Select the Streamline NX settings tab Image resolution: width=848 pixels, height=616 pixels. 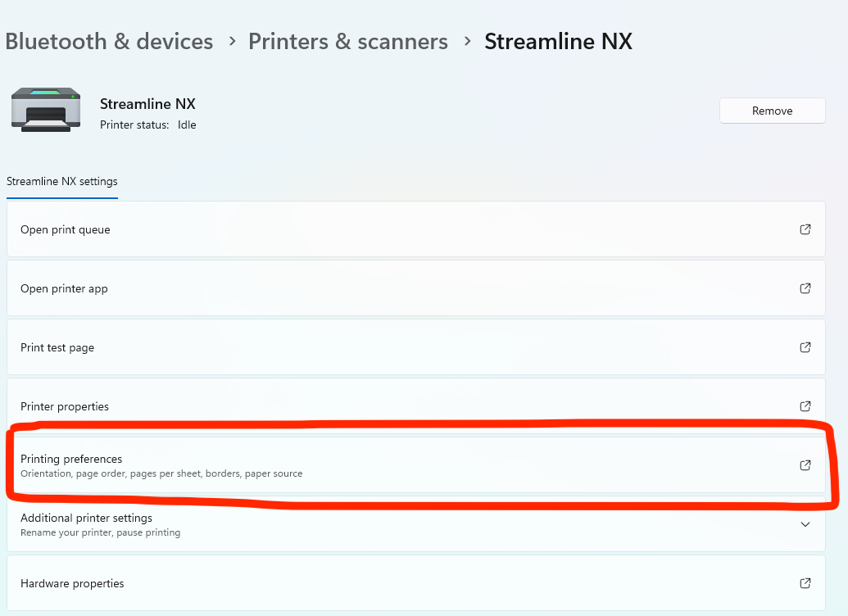click(62, 182)
